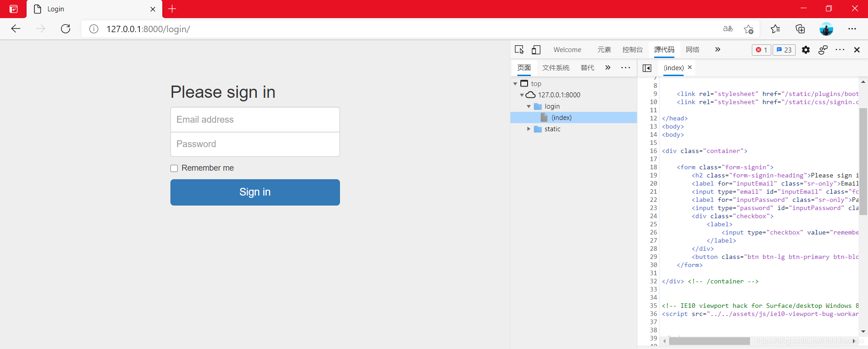
Task: Click the browser address bar URL
Action: (x=148, y=29)
